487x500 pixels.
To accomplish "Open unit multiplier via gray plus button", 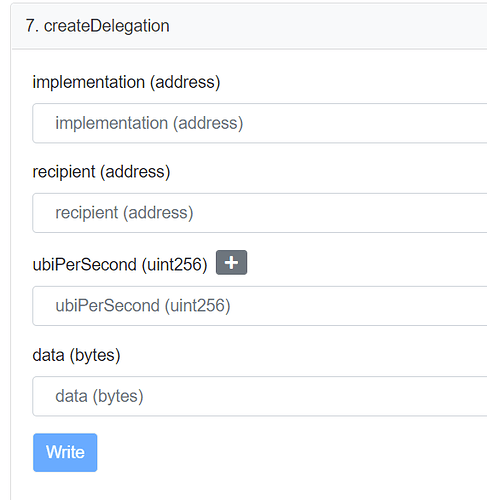I will [x=231, y=262].
